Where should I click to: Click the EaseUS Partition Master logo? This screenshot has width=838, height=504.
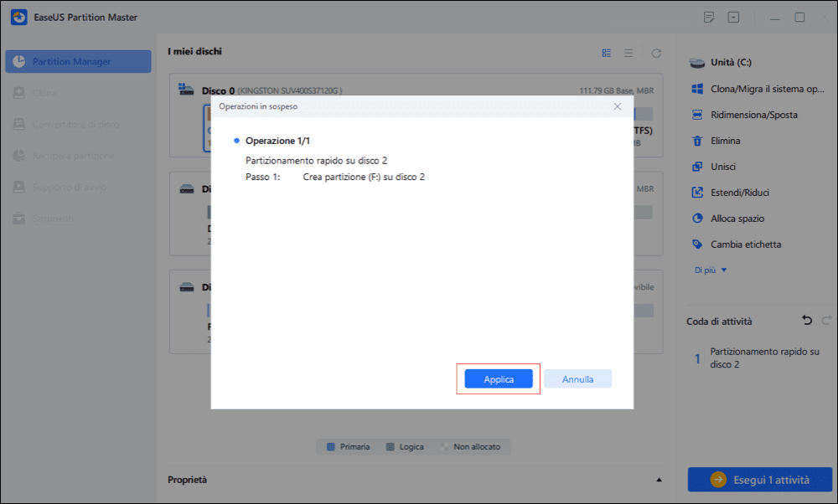(x=19, y=17)
